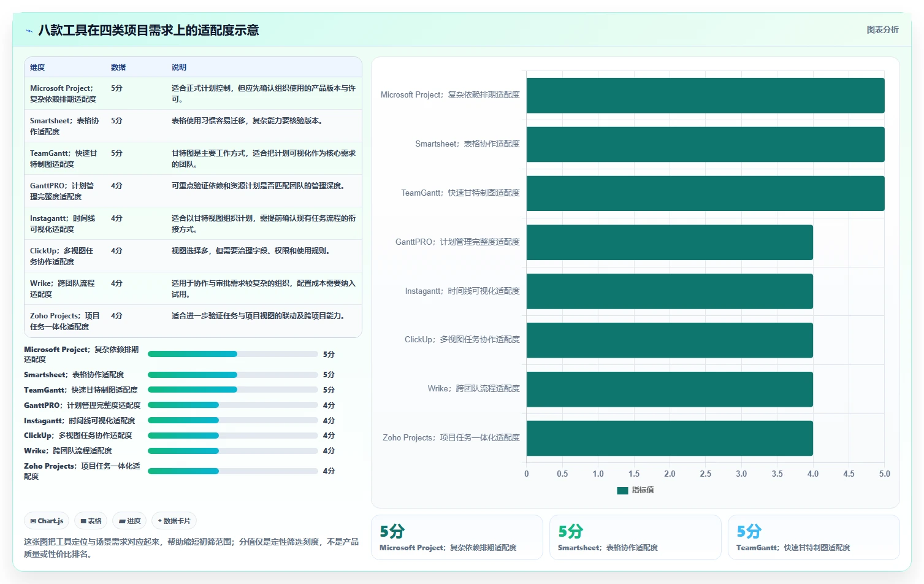
Task: Click the 4.0 tick on the chart x-axis
Action: (x=813, y=474)
